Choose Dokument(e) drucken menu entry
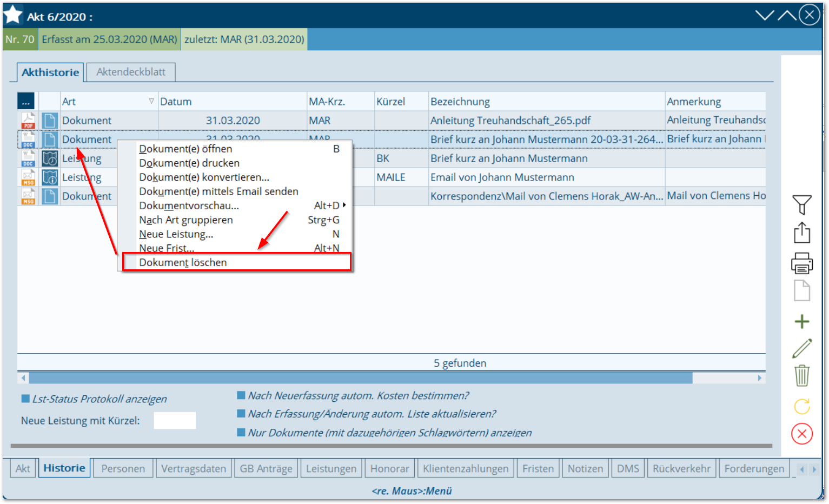The height and width of the screenshot is (504, 829). tap(236, 163)
